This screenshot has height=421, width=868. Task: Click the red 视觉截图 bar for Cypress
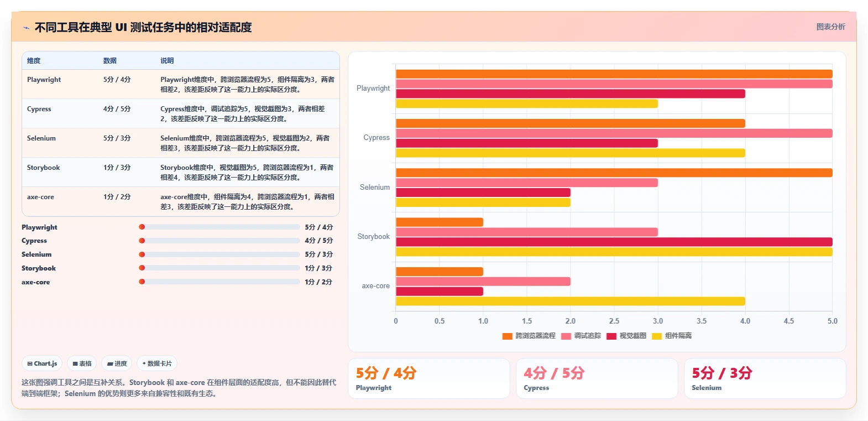point(527,143)
